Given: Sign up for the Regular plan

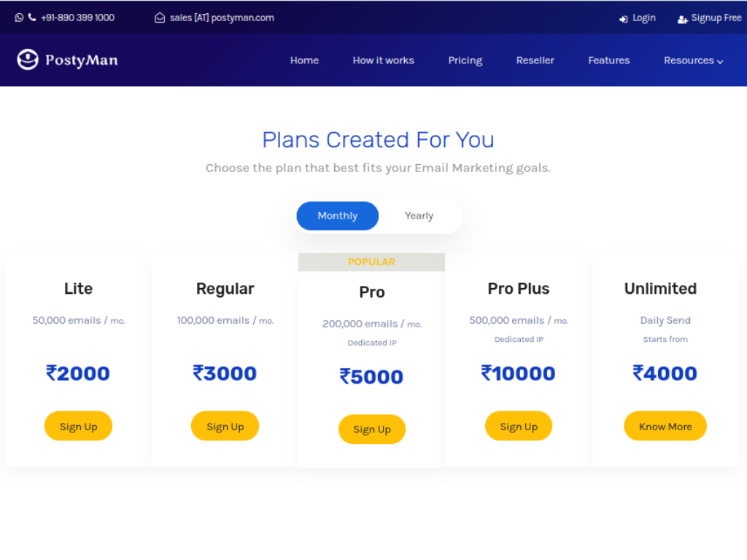Looking at the screenshot, I should 225,427.
